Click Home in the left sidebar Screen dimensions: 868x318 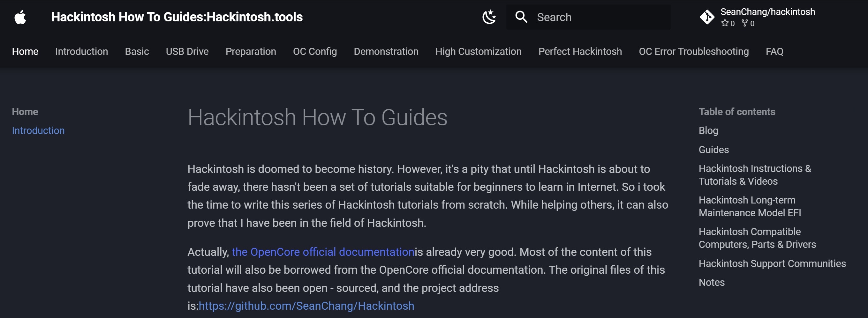(x=25, y=112)
